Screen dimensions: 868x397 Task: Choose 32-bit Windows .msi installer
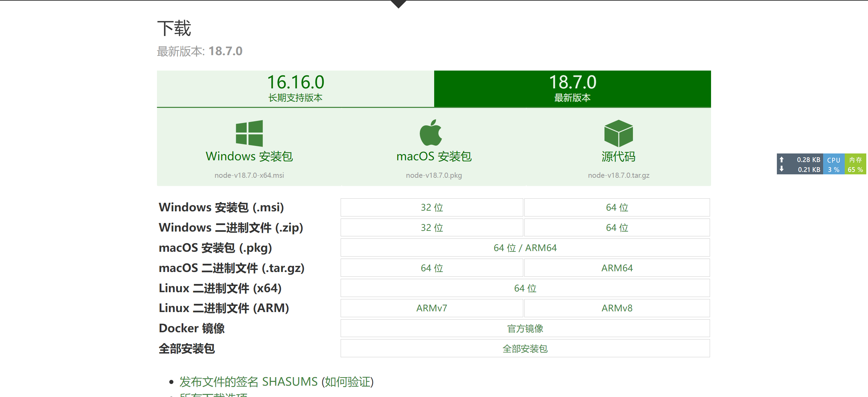click(432, 208)
